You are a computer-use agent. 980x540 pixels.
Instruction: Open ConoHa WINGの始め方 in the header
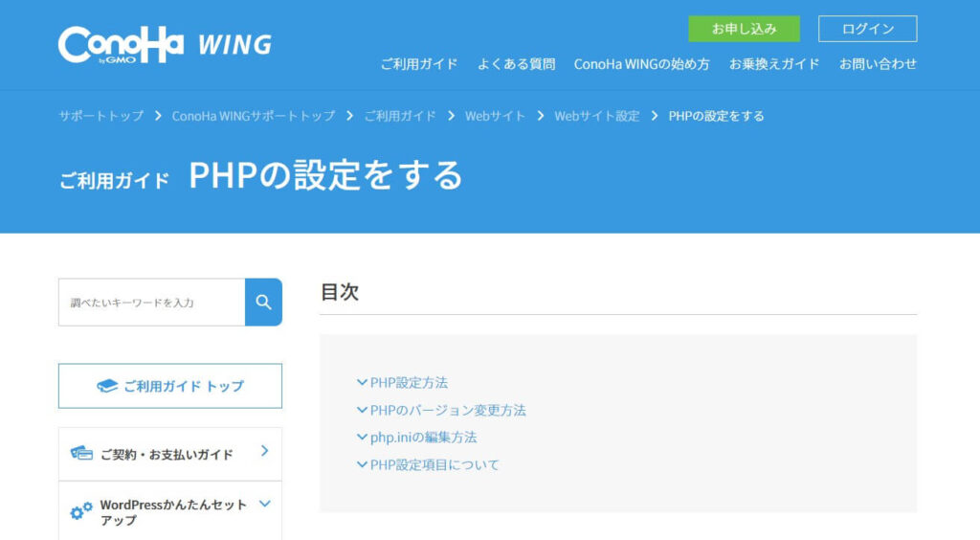642,64
